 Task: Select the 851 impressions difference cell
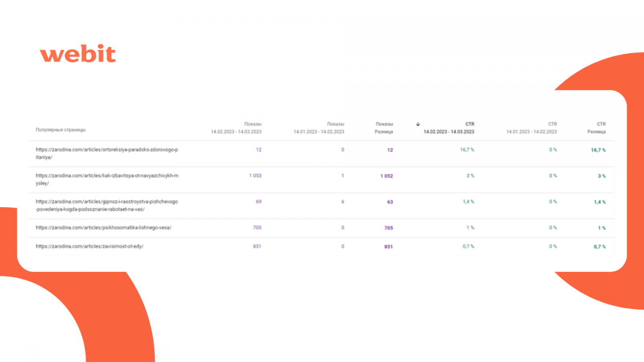[x=388, y=247]
